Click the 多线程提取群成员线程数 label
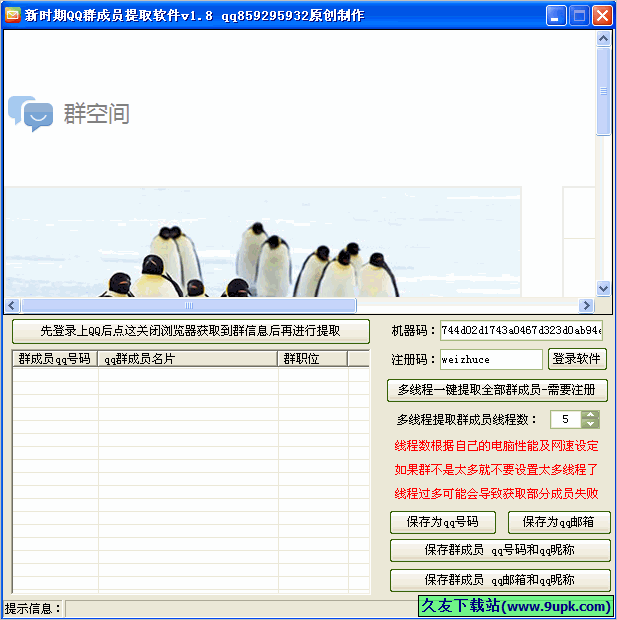This screenshot has width=617, height=620. point(467,420)
